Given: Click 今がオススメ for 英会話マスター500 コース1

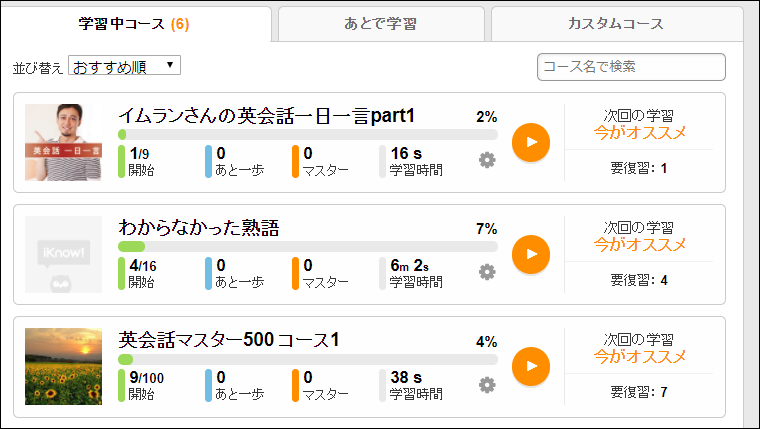Looking at the screenshot, I should click(639, 356).
